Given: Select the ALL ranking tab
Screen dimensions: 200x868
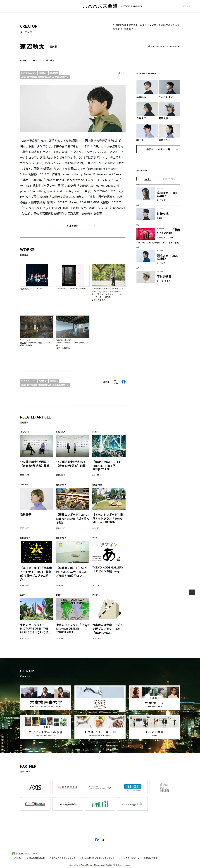Looking at the screenshot, I should click(x=147, y=179).
